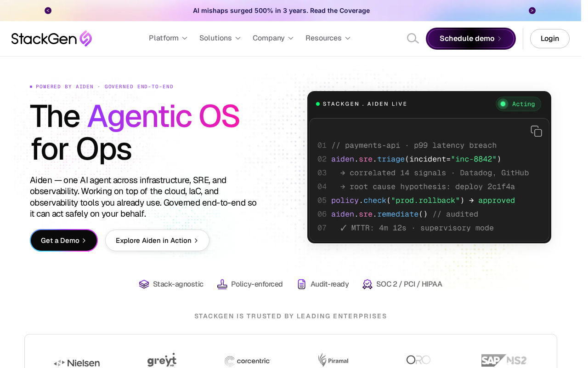
Task: Expand the Solutions menu
Action: pos(220,38)
